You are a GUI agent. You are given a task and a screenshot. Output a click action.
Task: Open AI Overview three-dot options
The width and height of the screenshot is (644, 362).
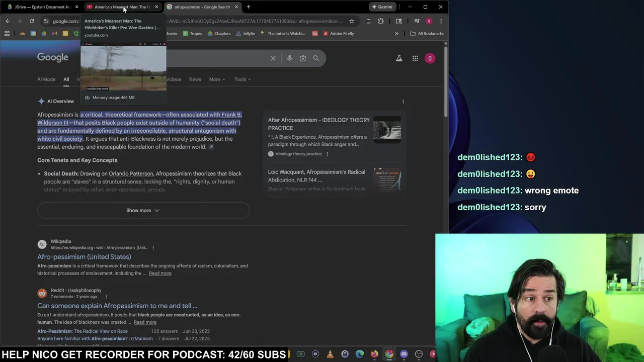pyautogui.click(x=403, y=102)
